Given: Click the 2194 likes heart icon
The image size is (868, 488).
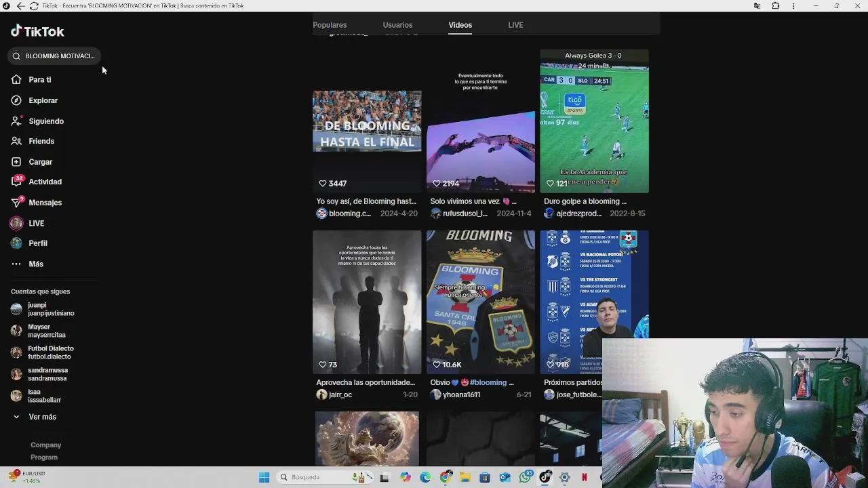Looking at the screenshot, I should [437, 184].
